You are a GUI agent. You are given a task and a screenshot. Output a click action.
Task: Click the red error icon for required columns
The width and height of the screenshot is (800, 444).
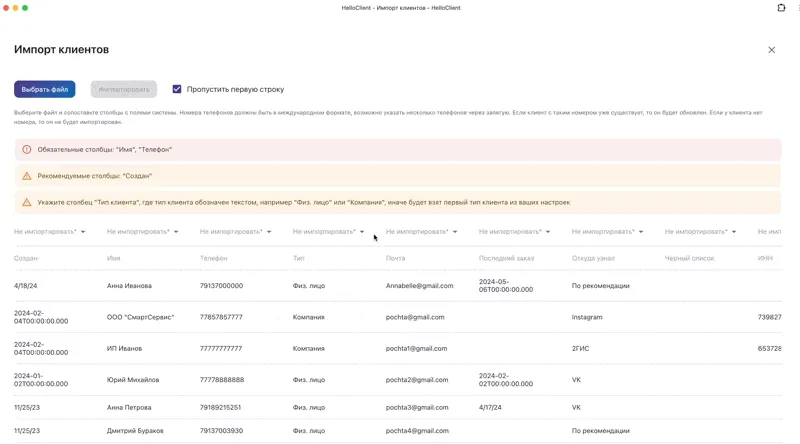(x=27, y=149)
